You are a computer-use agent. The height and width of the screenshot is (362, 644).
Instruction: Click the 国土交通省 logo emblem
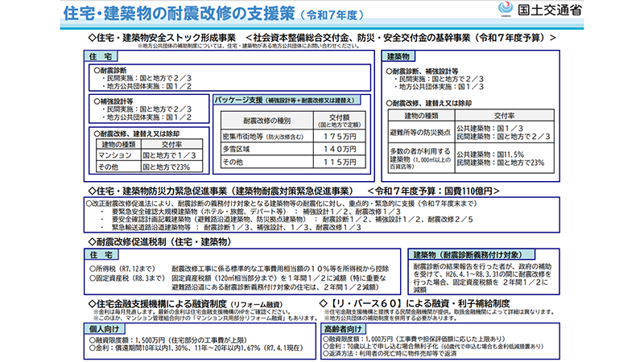coord(506,9)
